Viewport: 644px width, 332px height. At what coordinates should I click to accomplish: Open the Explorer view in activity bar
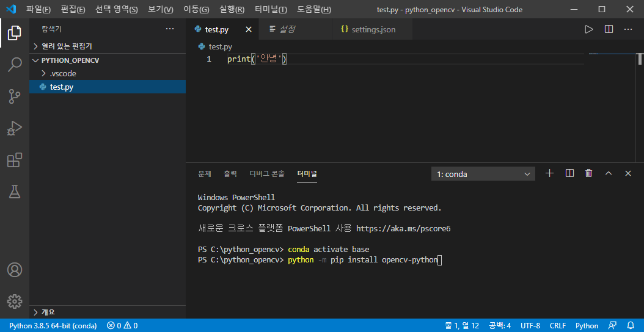point(15,33)
